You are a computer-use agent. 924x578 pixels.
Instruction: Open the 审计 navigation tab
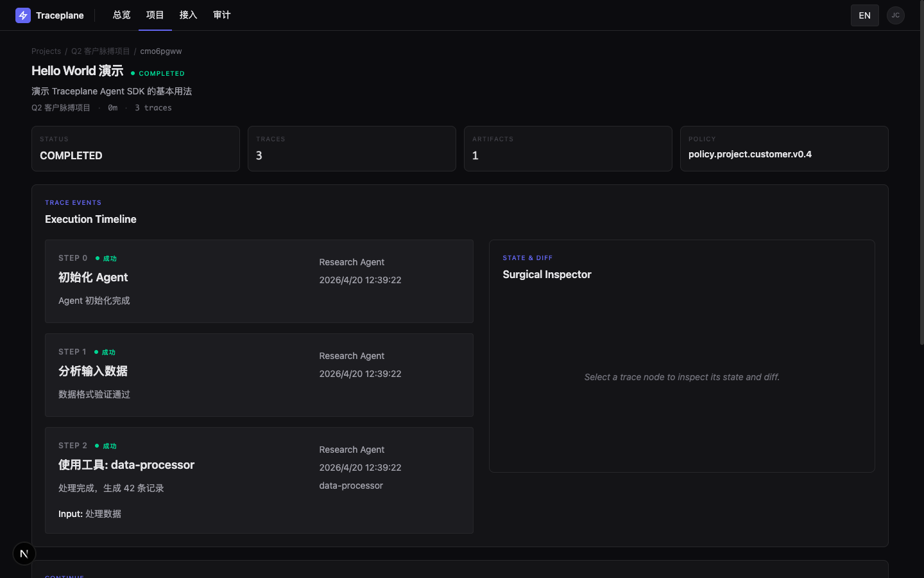tap(222, 15)
